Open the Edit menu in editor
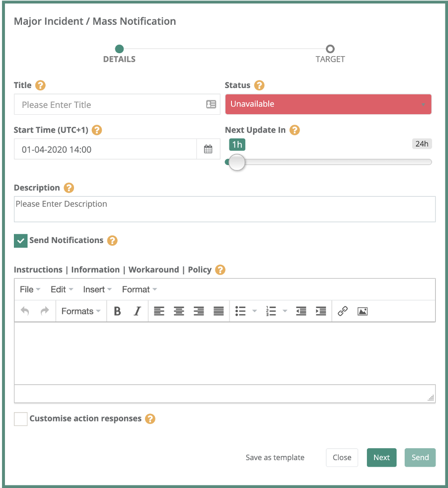 pyautogui.click(x=62, y=290)
